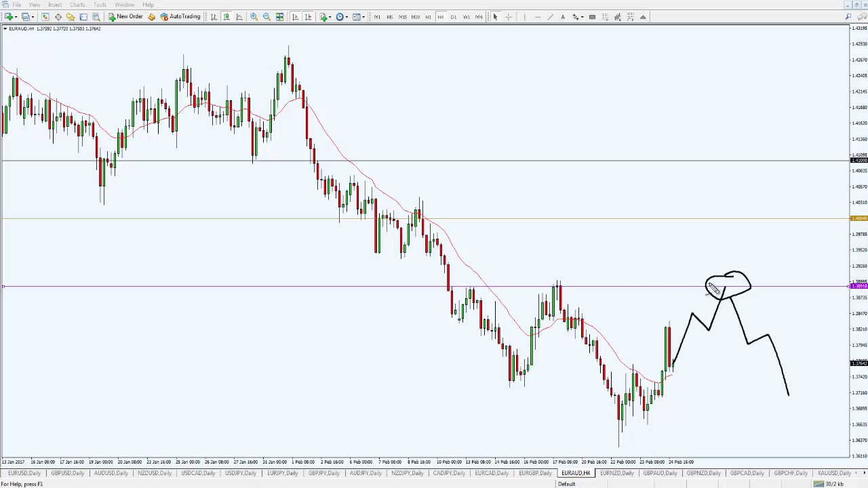Open the File menu
Screen dimensions: 868x488
point(16,5)
